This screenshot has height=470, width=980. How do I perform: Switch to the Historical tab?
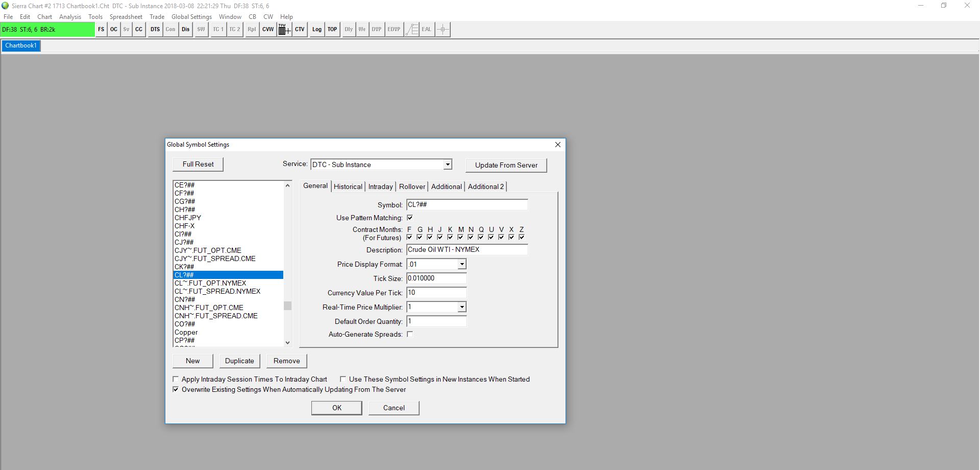click(x=348, y=186)
